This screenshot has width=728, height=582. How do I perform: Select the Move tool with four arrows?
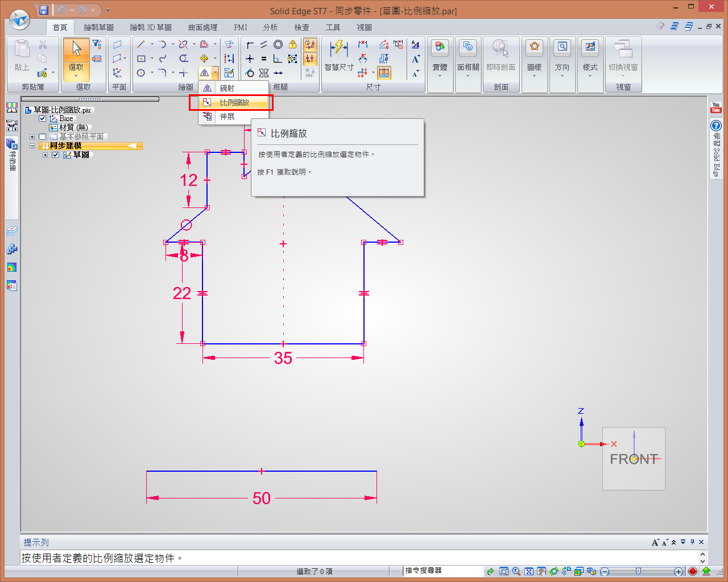pos(204,59)
